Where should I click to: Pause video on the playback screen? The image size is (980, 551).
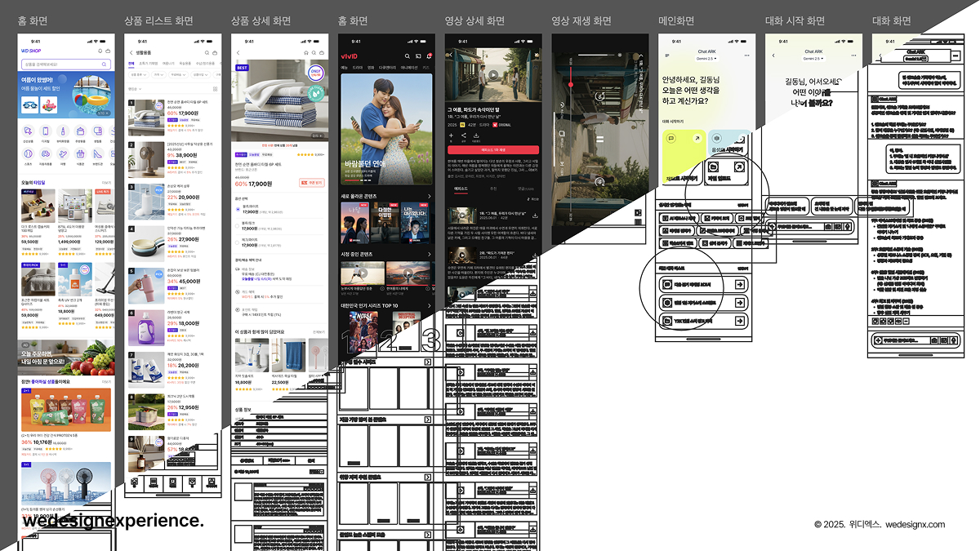click(599, 139)
